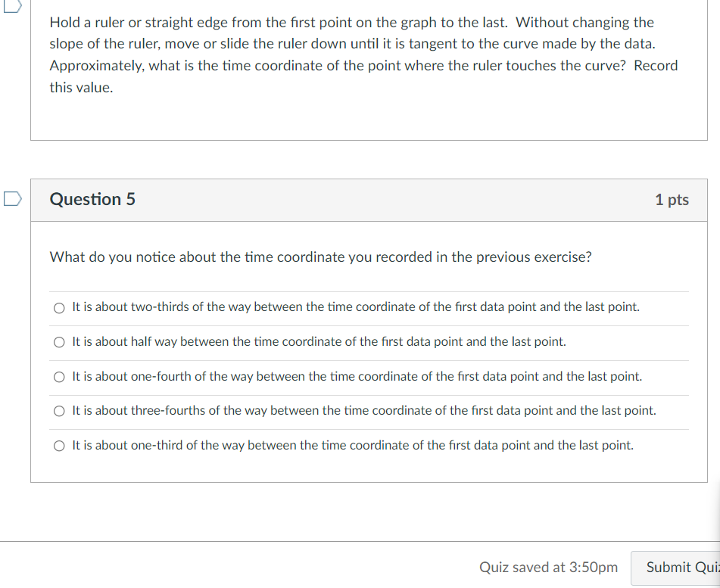This screenshot has width=720, height=588.
Task: Choose the "one-fourth of the way" option
Action: click(59, 377)
